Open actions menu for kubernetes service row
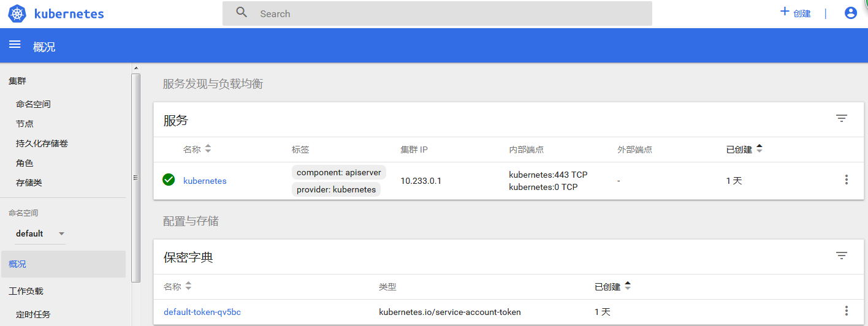 847,180
